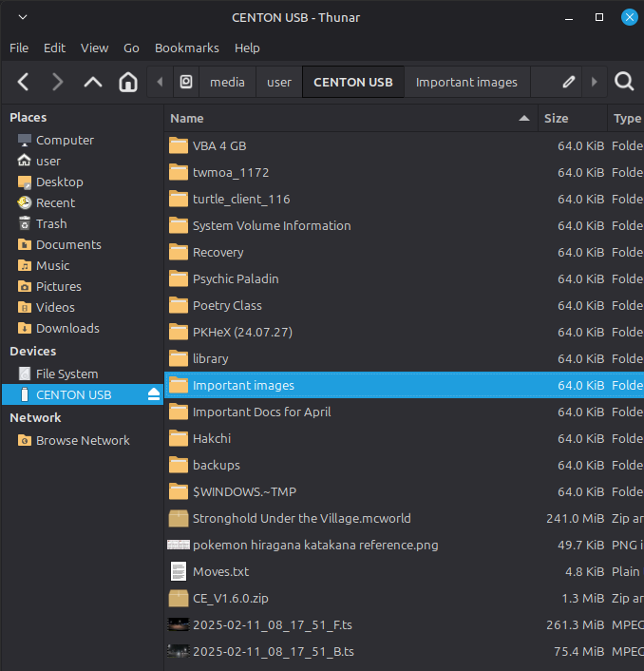Viewport: 644px width, 671px height.
Task: Click the pencil icon to edit path
Action: tap(568, 82)
